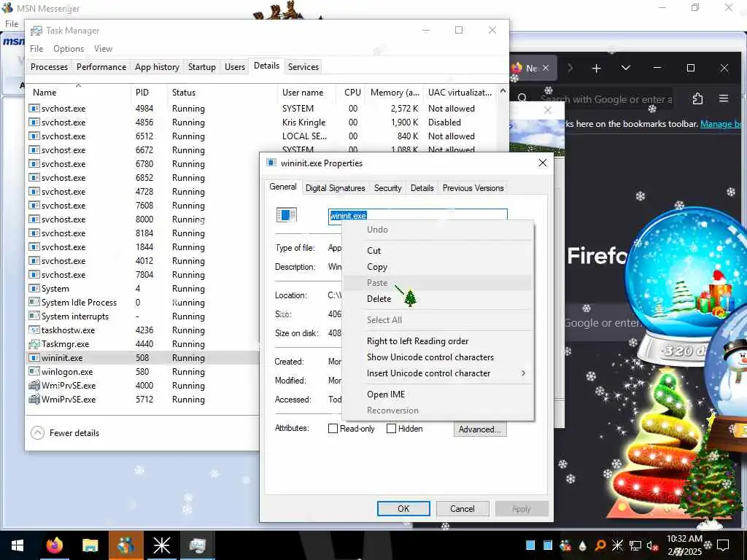Select svchost.exe with PID 4984
Image resolution: width=747 pixels, height=560 pixels.
coord(262,109)
